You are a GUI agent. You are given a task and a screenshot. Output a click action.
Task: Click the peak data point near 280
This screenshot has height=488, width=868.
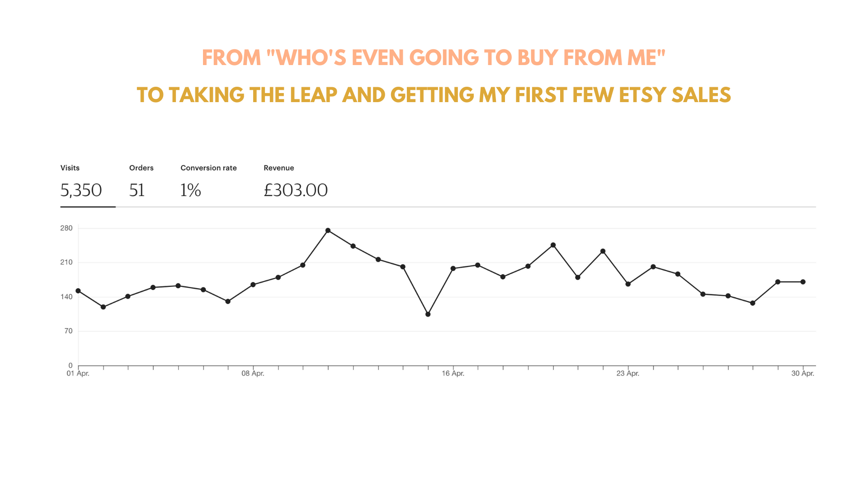[328, 230]
